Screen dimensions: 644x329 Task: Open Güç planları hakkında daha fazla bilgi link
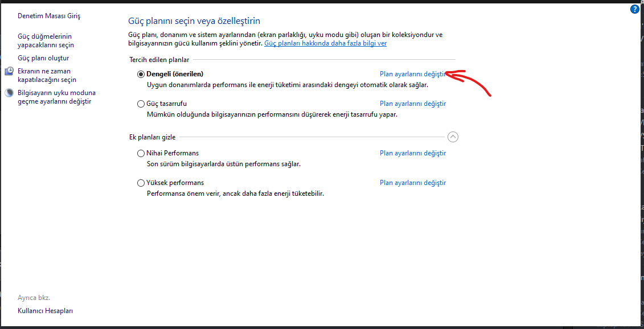325,43
